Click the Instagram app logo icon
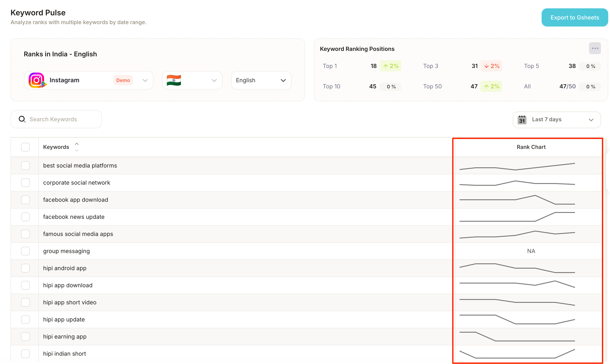The height and width of the screenshot is (364, 610). 37,80
